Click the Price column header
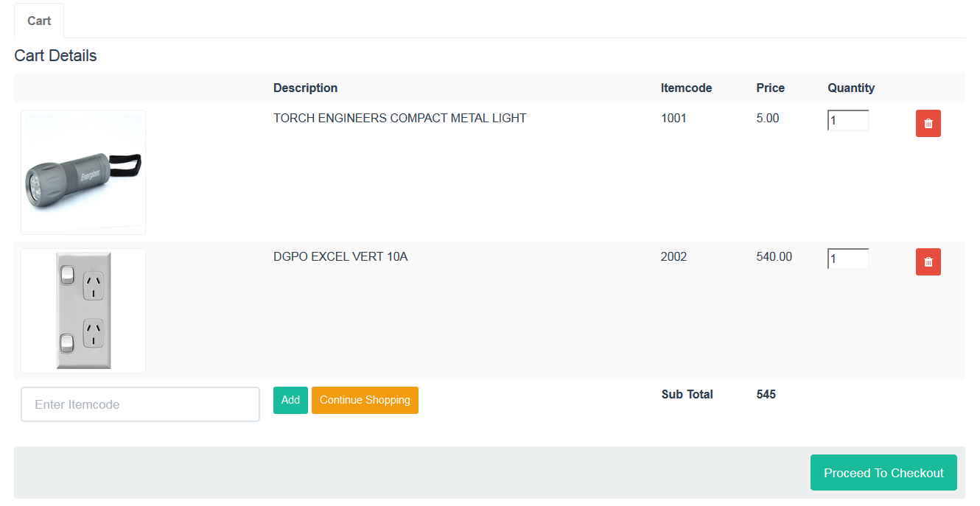This screenshot has width=980, height=506. (770, 88)
